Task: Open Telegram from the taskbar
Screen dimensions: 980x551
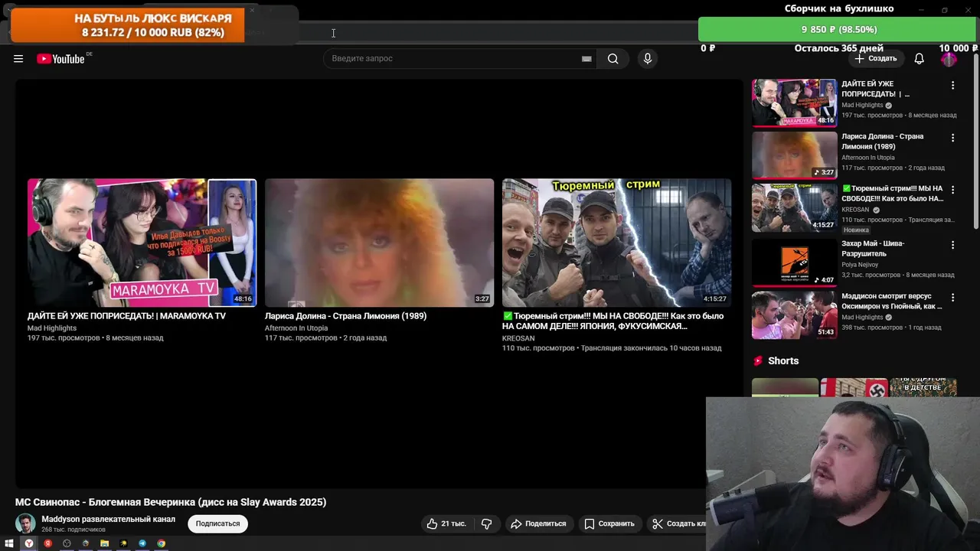Action: 142,543
